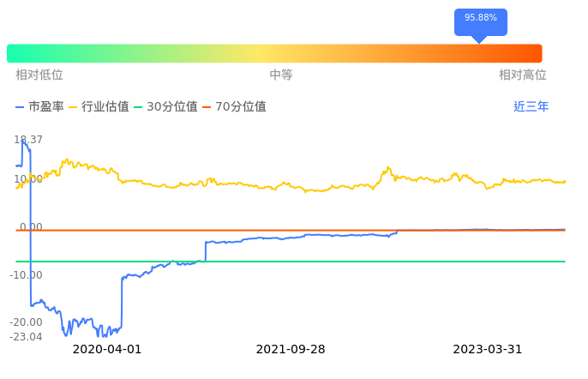Click the 相对低位 label

point(39,75)
